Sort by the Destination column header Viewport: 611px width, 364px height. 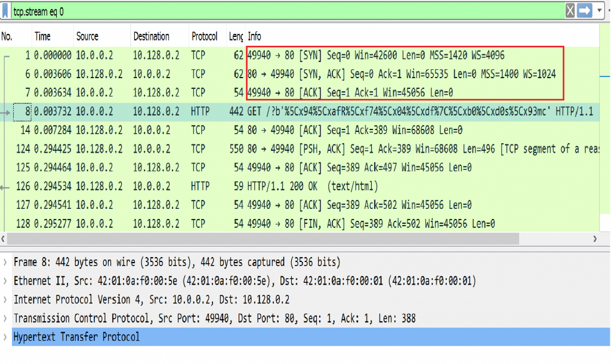point(159,36)
